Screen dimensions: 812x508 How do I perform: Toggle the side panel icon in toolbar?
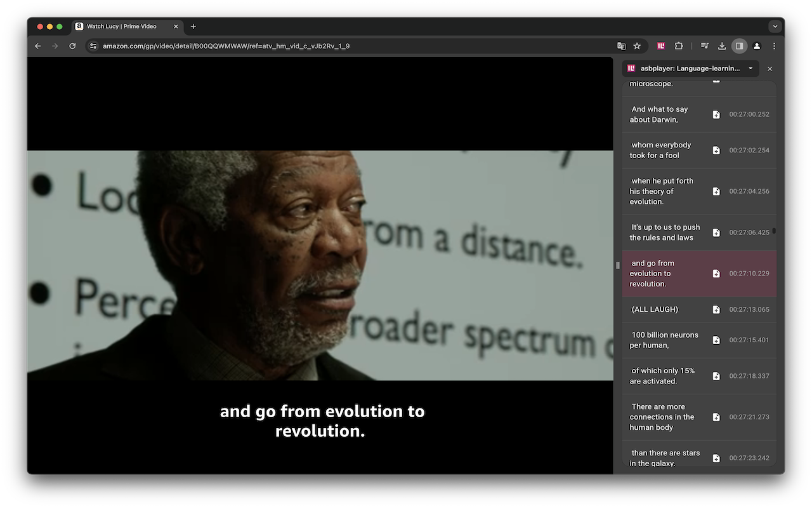click(739, 46)
